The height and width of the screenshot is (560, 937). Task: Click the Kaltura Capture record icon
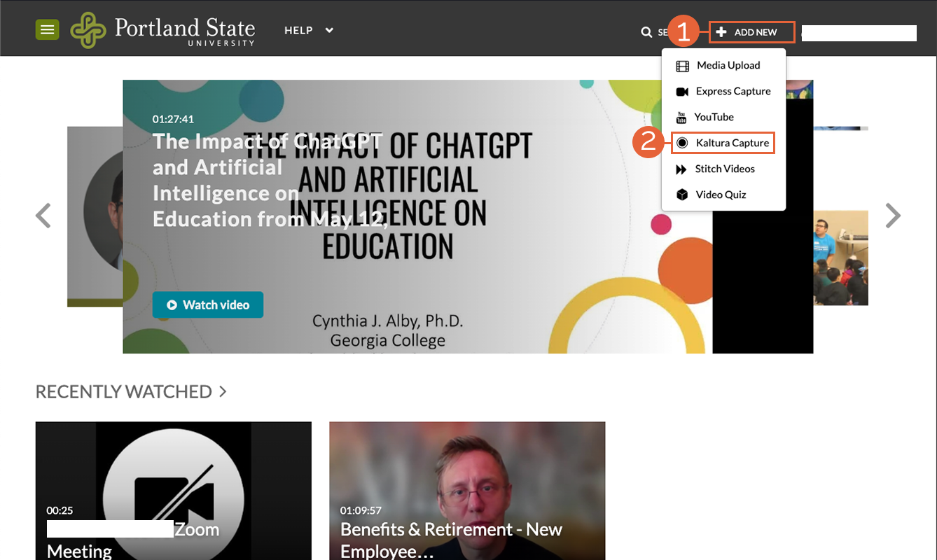click(x=682, y=143)
